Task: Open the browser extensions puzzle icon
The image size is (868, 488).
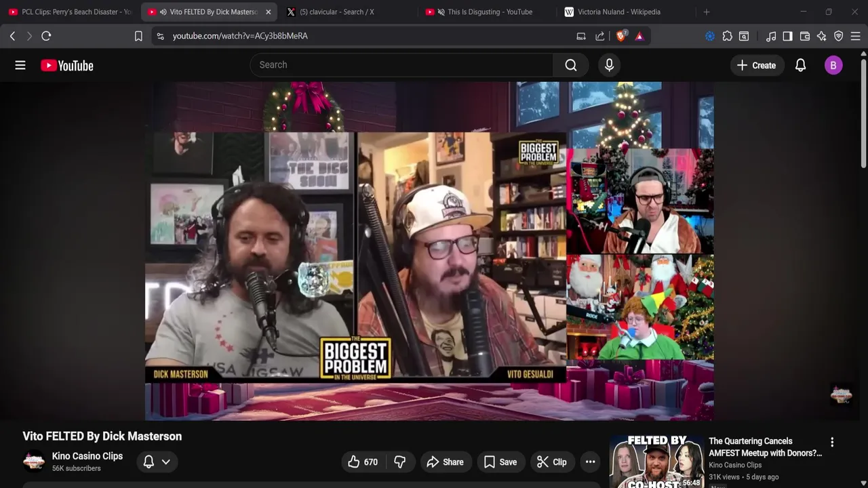Action: [727, 36]
